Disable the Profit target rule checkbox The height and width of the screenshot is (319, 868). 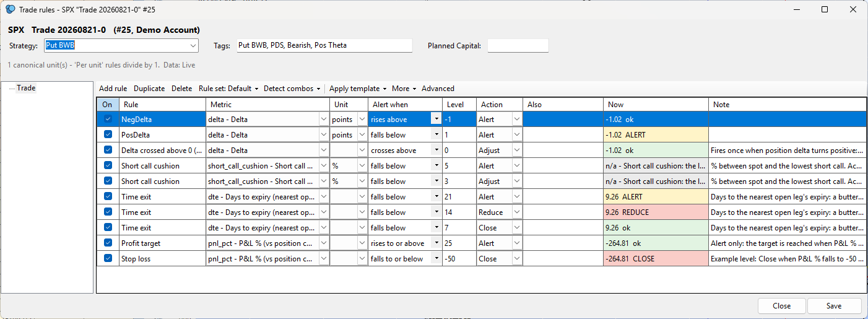[108, 243]
